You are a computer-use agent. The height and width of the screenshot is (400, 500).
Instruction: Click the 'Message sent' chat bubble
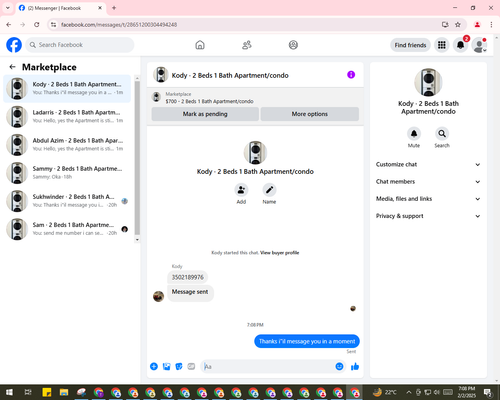[x=190, y=293]
